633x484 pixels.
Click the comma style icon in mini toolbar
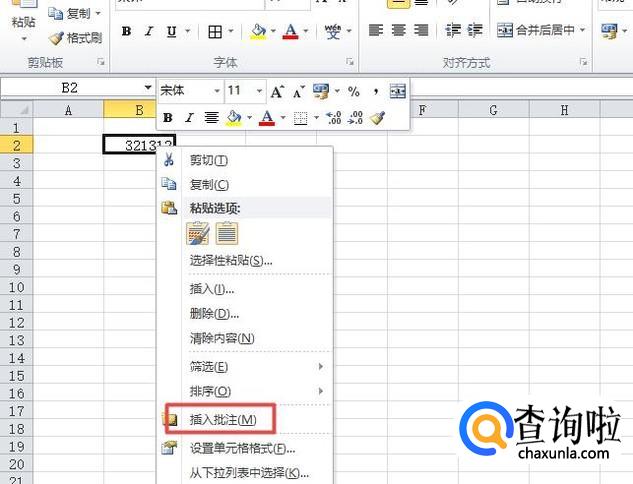pyautogui.click(x=376, y=91)
